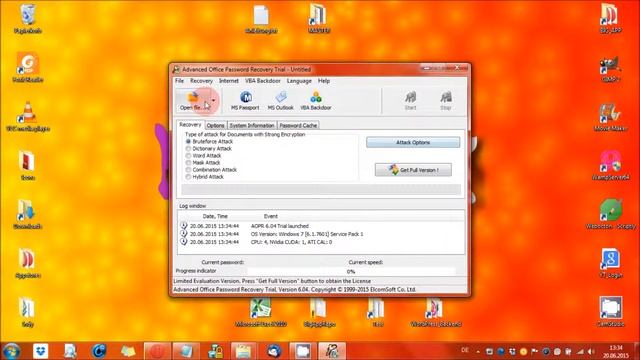Switch to the Recovery tab
Screen dimensions: 640x360
coord(190,125)
